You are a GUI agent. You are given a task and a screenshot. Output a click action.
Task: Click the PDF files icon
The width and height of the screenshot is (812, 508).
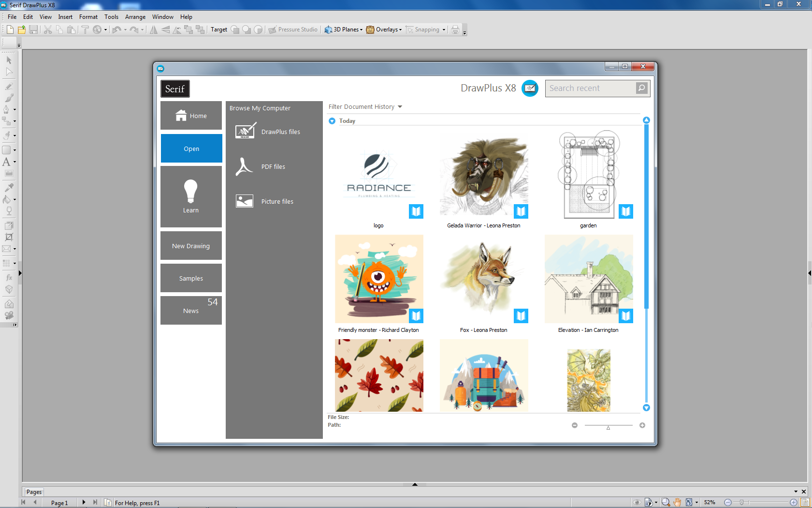click(x=244, y=166)
